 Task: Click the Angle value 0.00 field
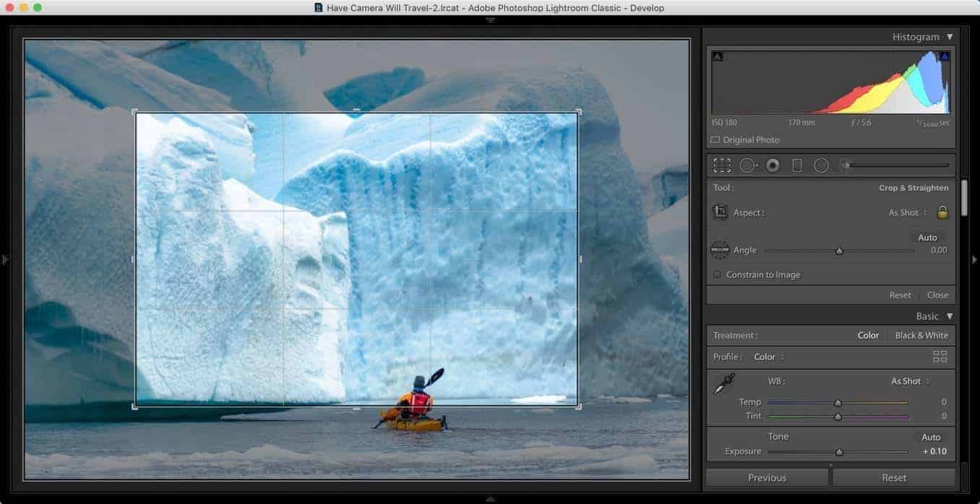(x=938, y=251)
